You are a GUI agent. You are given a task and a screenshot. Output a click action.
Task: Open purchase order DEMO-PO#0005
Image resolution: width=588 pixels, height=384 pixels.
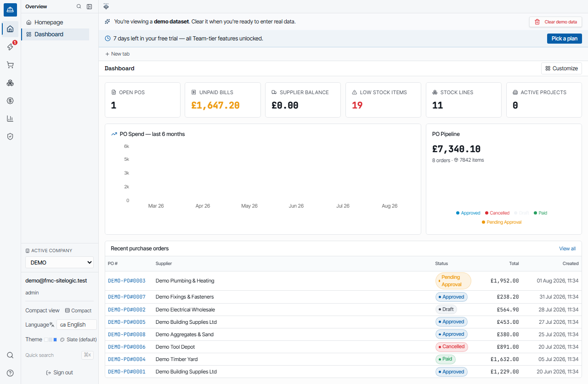pos(127,322)
